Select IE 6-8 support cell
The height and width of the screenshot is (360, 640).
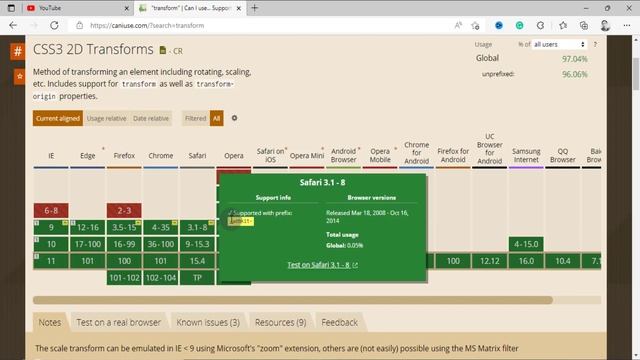[x=51, y=211]
